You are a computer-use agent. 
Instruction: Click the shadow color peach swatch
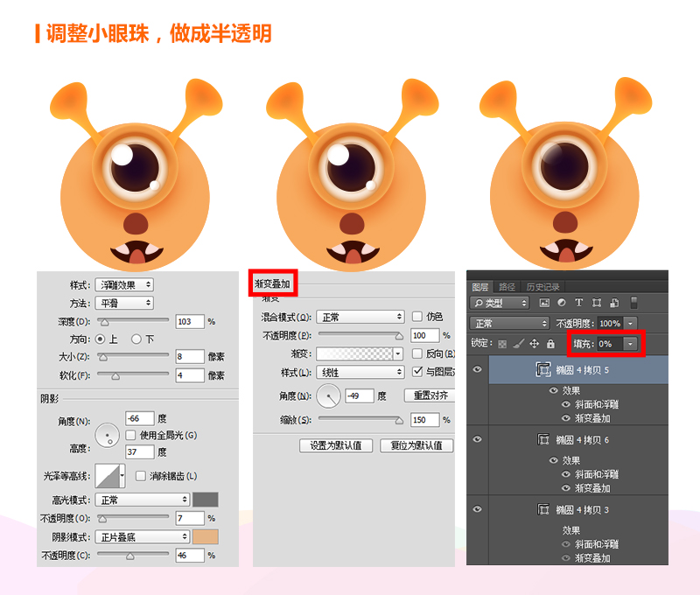click(x=206, y=537)
